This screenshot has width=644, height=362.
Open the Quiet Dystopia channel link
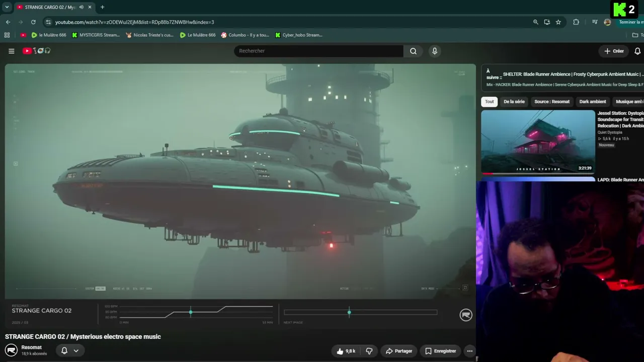[610, 133]
